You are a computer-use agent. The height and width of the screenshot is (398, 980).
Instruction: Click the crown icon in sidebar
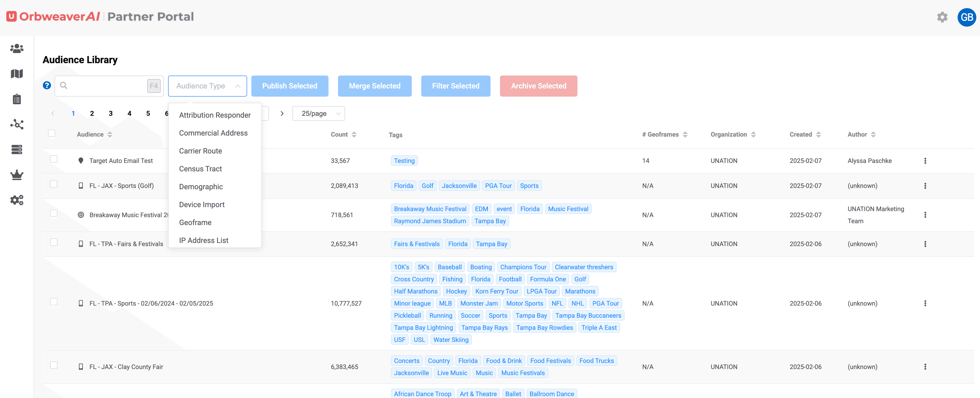coord(17,175)
